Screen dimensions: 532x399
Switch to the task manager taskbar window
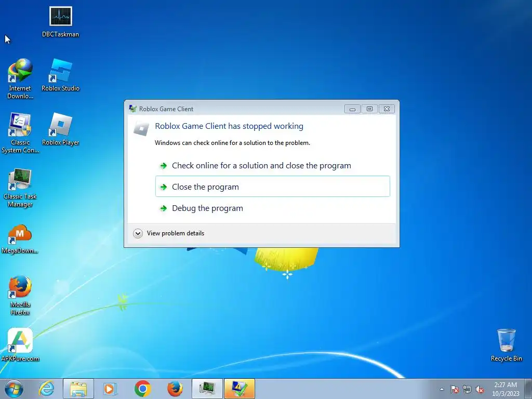[x=207, y=389]
